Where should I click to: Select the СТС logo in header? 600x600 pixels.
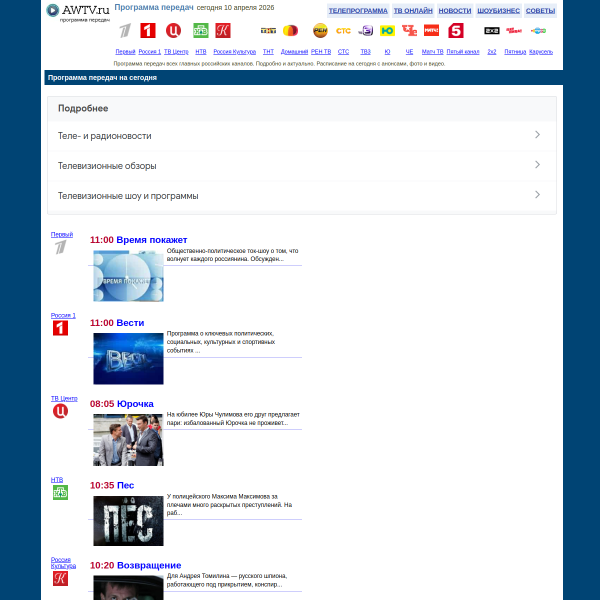coord(343,31)
